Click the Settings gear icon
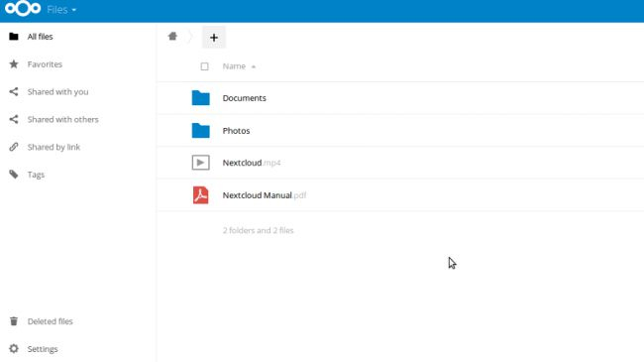The width and height of the screenshot is (644, 362). click(14, 349)
